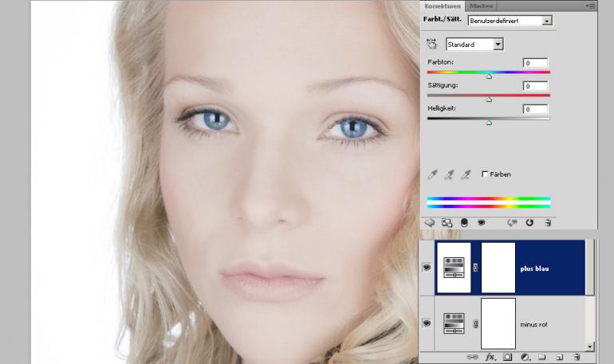Select the on-image adjustment hand tool
Screen dimensions: 614x364
[x=431, y=44]
